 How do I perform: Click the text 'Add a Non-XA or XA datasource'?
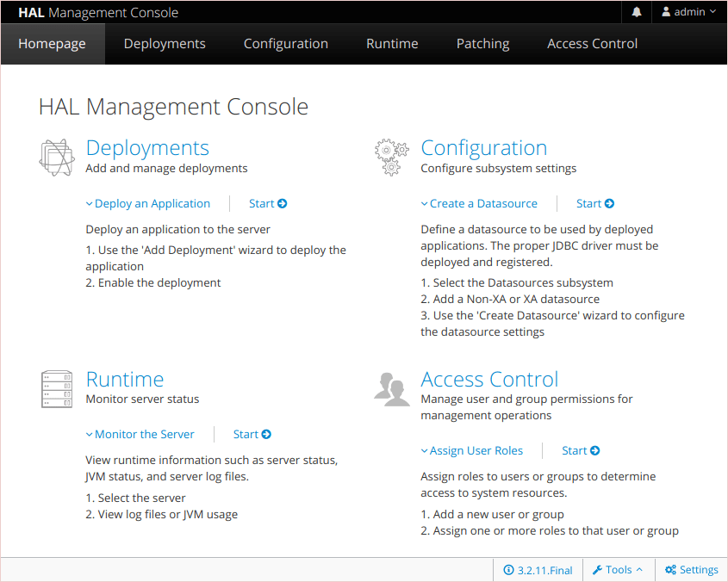[x=516, y=300]
